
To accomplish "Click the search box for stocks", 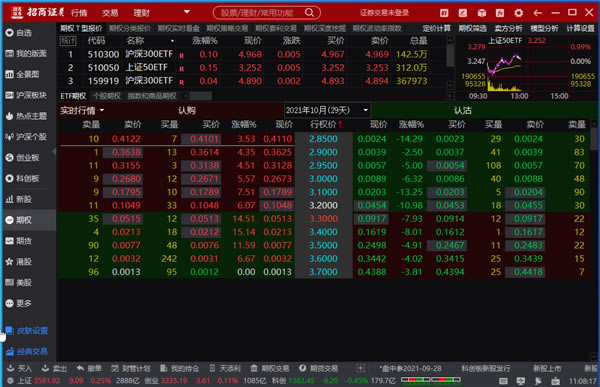I will click(x=267, y=13).
